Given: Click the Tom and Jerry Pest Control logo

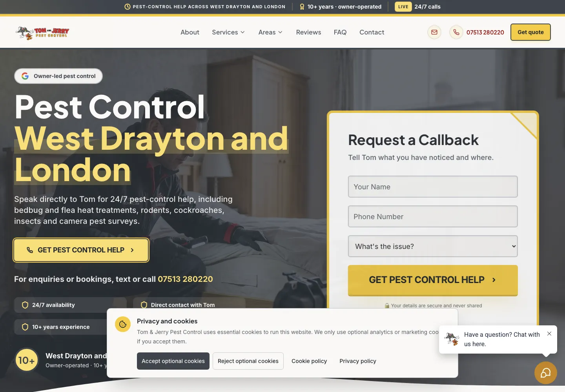Looking at the screenshot, I should tap(42, 33).
